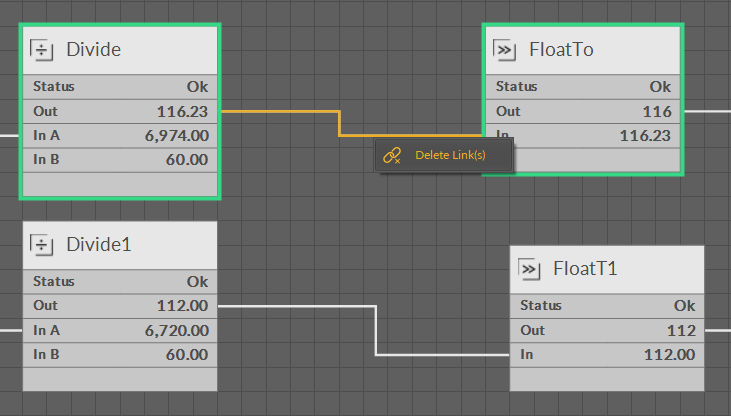Click the FloatT1 block's conversion icon
The height and width of the screenshot is (416, 731).
(x=530, y=269)
